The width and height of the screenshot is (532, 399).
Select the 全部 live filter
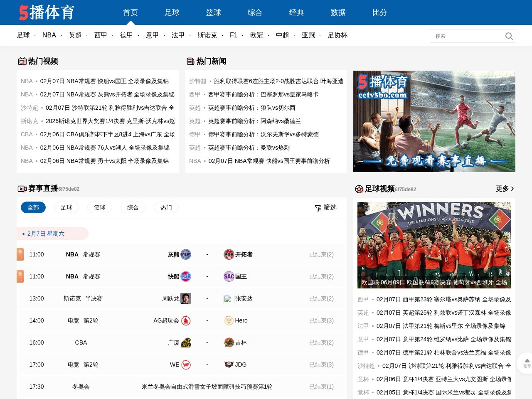[x=33, y=207]
